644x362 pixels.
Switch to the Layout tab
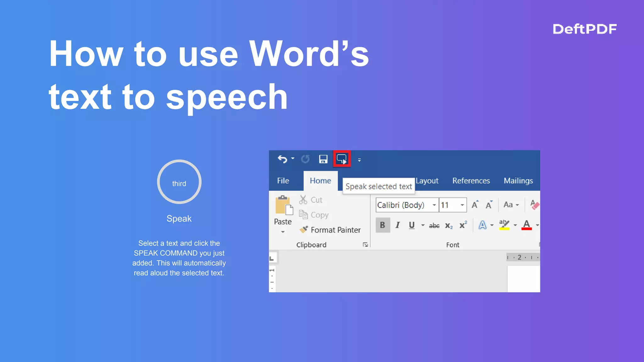(x=427, y=181)
